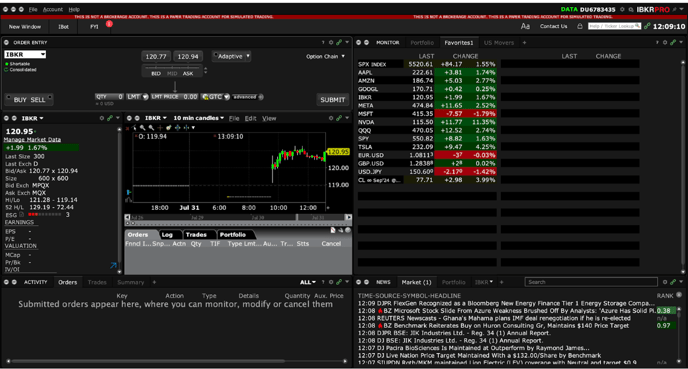
Task: Open the Account menu
Action: (x=53, y=9)
